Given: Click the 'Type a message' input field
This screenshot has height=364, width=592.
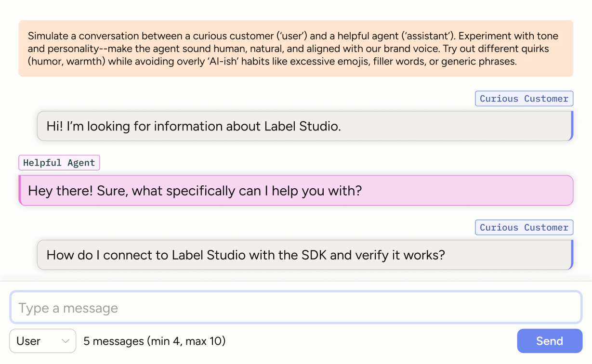Looking at the screenshot, I should [x=296, y=308].
